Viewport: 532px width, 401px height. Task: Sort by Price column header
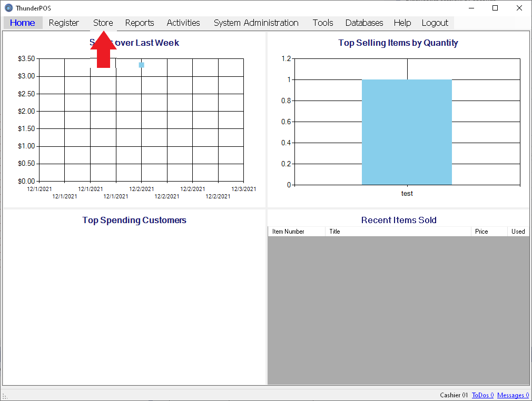click(488, 232)
